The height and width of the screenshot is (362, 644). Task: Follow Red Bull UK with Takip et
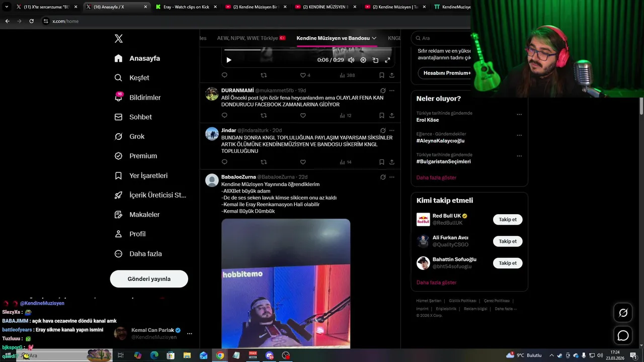508,220
